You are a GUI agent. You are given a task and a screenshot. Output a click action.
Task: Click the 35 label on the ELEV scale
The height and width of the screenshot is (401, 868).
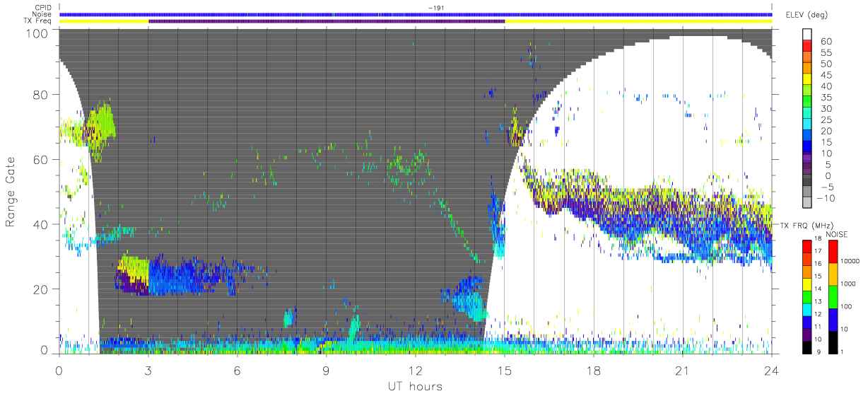(x=826, y=98)
